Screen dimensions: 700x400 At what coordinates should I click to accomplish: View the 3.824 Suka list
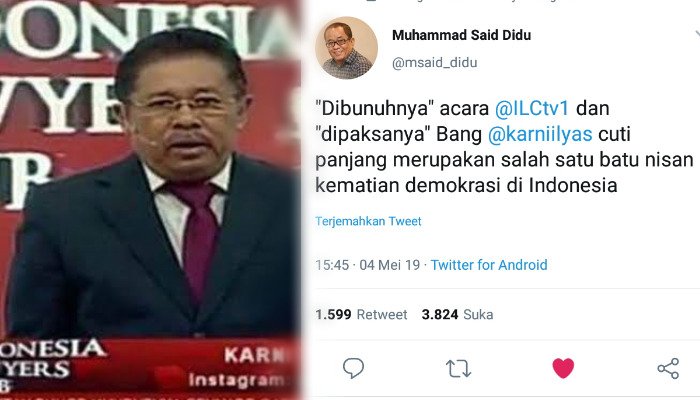point(458,315)
